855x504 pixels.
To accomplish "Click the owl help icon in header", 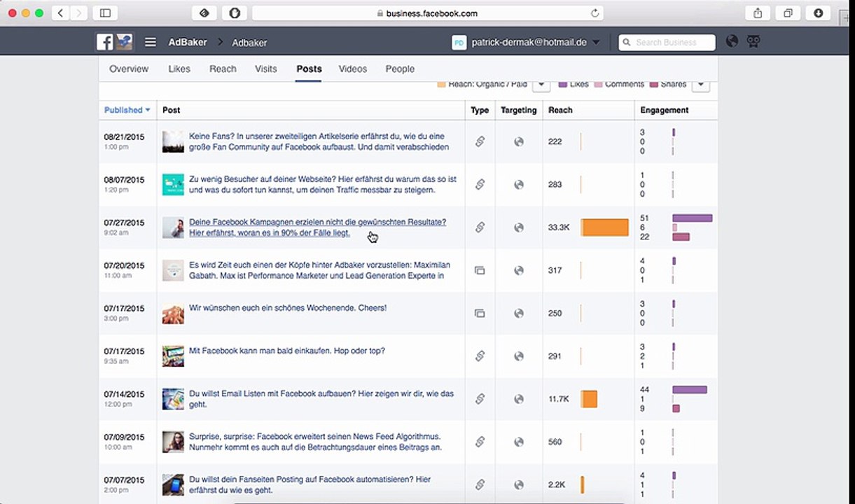I will 753,41.
